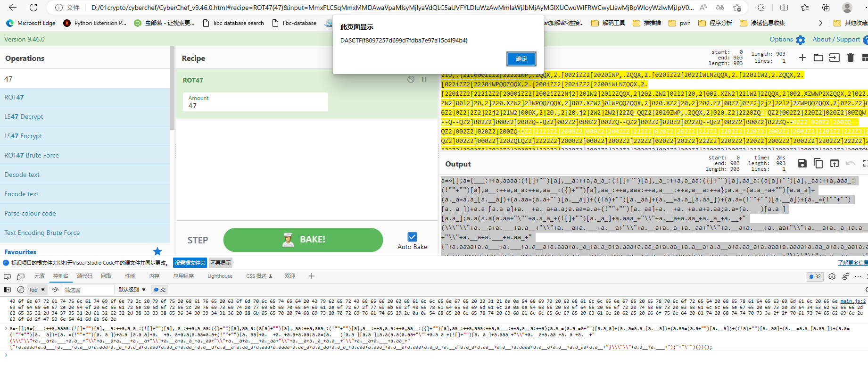The image size is (868, 367).
Task: Replace input with output icon
Action: (x=834, y=163)
